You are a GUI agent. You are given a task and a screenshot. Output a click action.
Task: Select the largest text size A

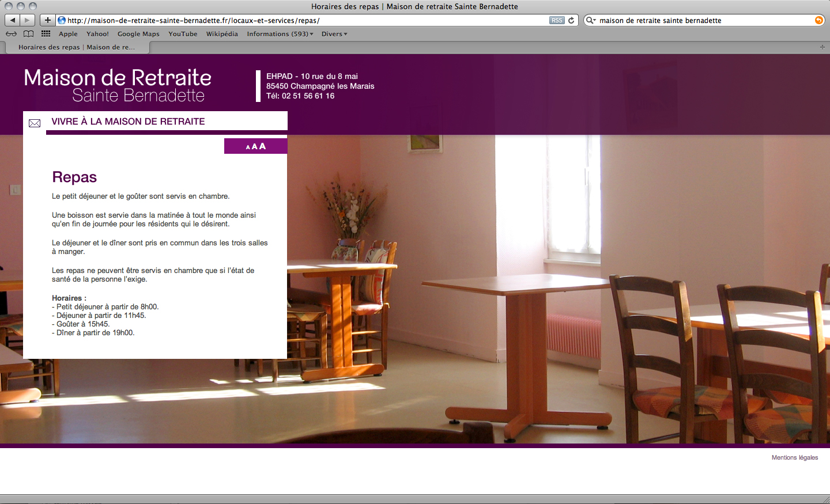pos(263,146)
